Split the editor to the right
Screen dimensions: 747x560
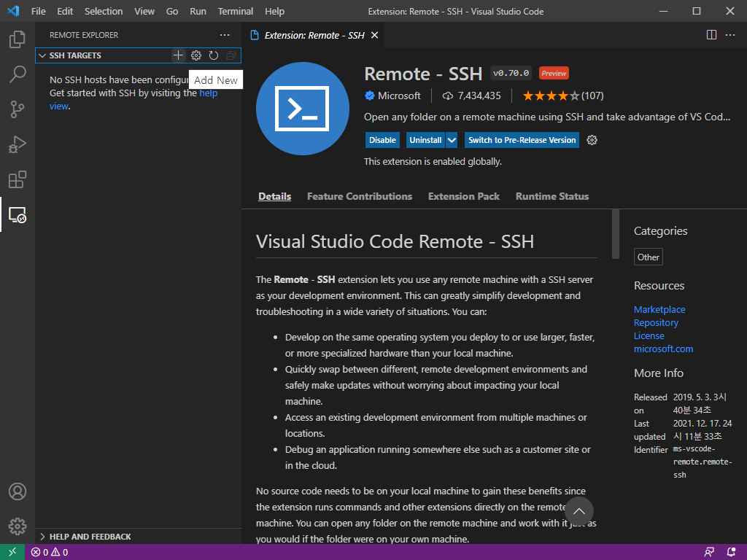point(711,35)
